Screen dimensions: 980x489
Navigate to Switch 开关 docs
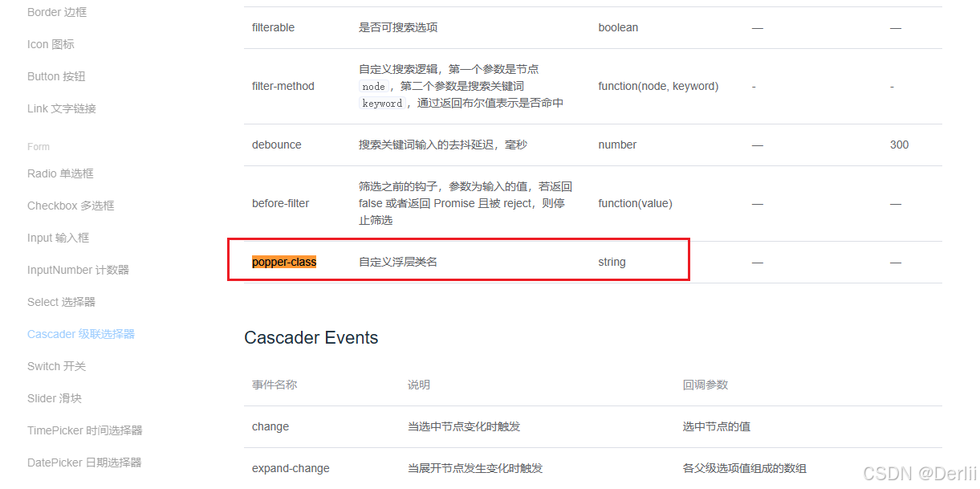click(x=55, y=365)
